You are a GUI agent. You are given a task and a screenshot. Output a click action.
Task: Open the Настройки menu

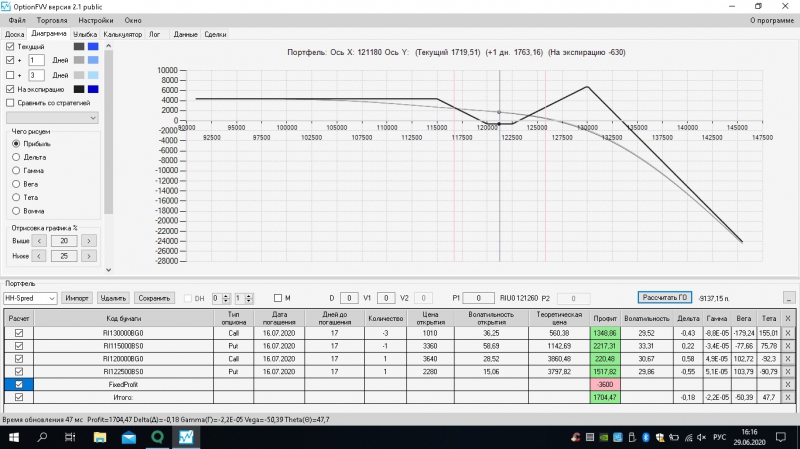point(96,20)
